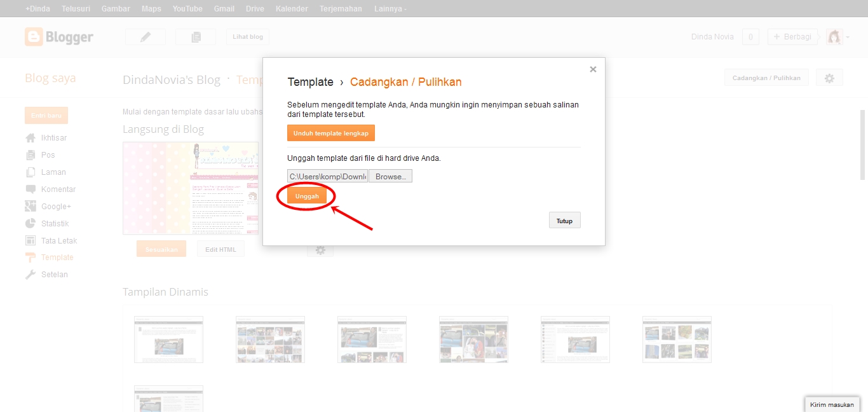Viewport: 868px width, 412px height.
Task: Click the Setelan wrench icon
Action: click(31, 275)
